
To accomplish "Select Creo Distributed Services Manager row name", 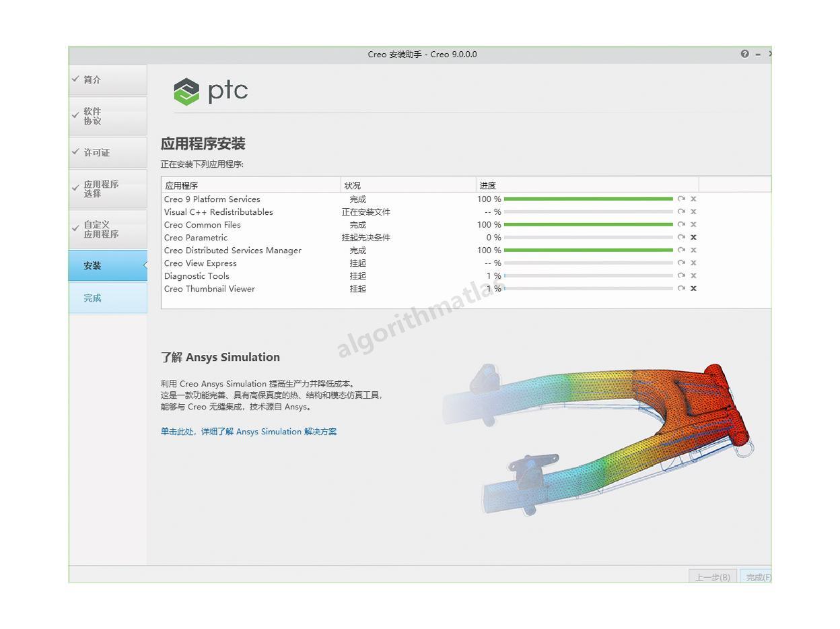I will [233, 251].
